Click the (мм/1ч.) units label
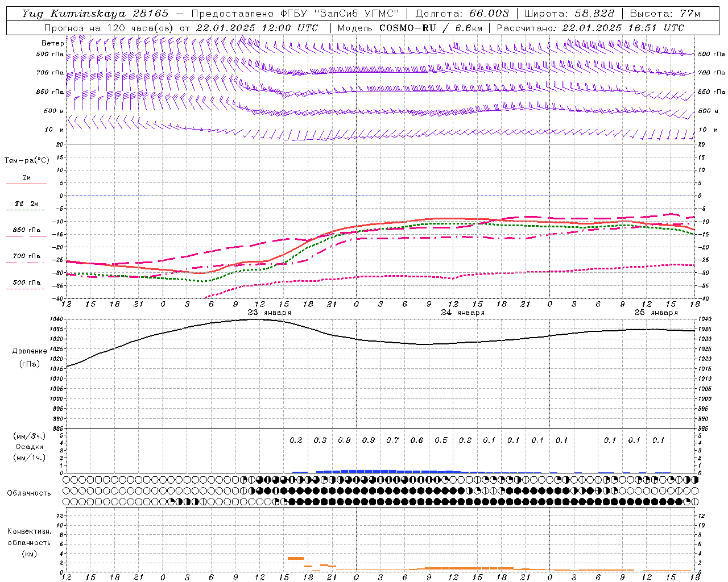 tap(30, 458)
